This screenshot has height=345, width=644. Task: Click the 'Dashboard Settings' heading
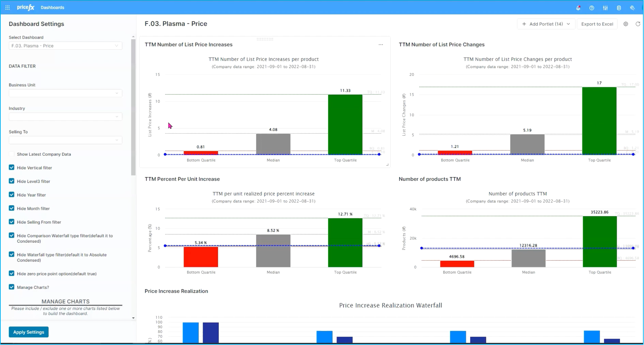[x=37, y=24]
